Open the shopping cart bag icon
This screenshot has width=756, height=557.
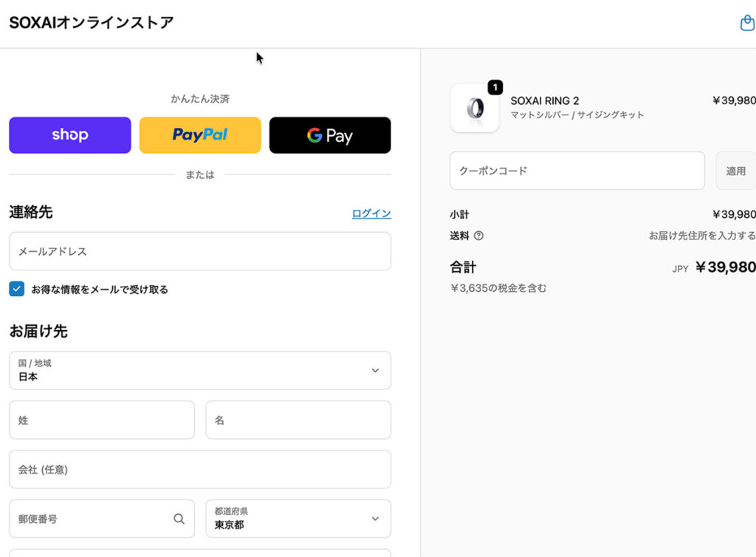[746, 24]
